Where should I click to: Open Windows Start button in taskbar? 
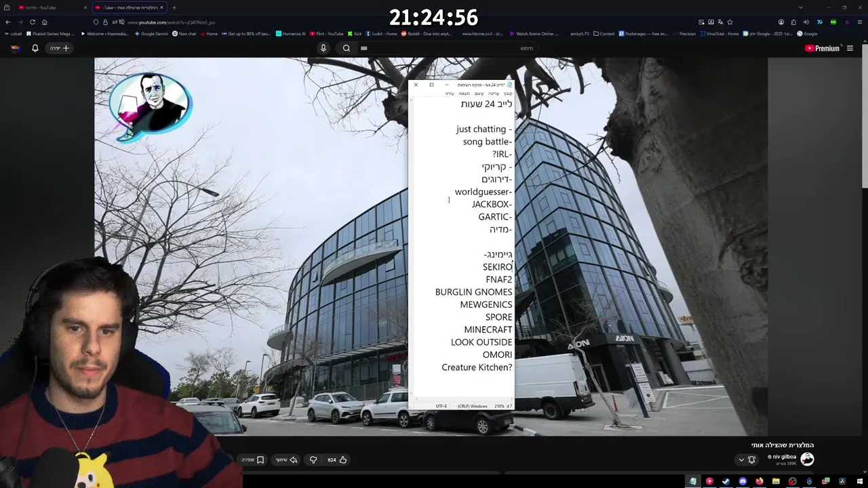[860, 481]
